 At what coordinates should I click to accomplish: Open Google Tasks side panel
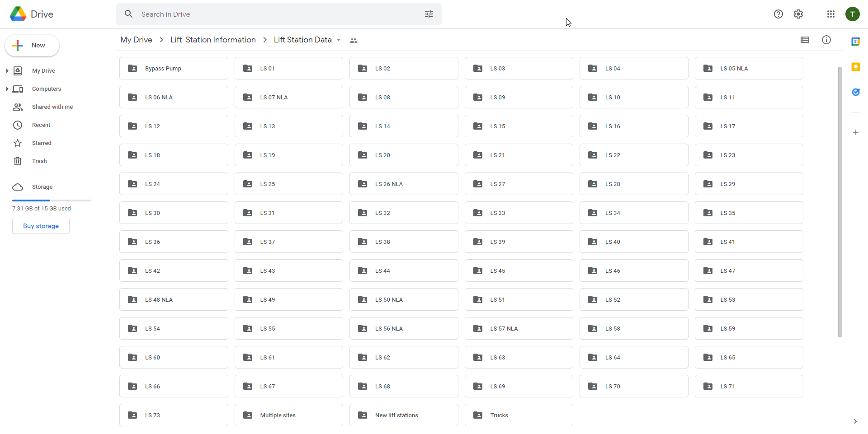click(x=855, y=92)
